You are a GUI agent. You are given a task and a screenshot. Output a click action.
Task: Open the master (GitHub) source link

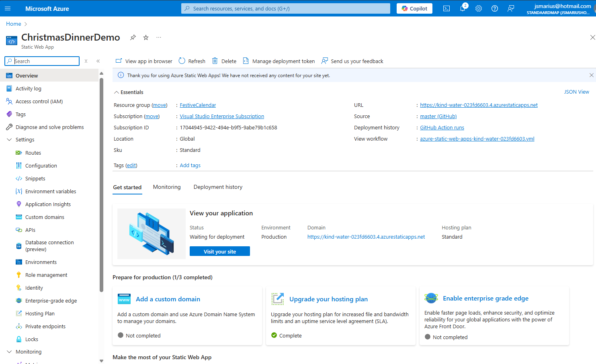pyautogui.click(x=438, y=117)
